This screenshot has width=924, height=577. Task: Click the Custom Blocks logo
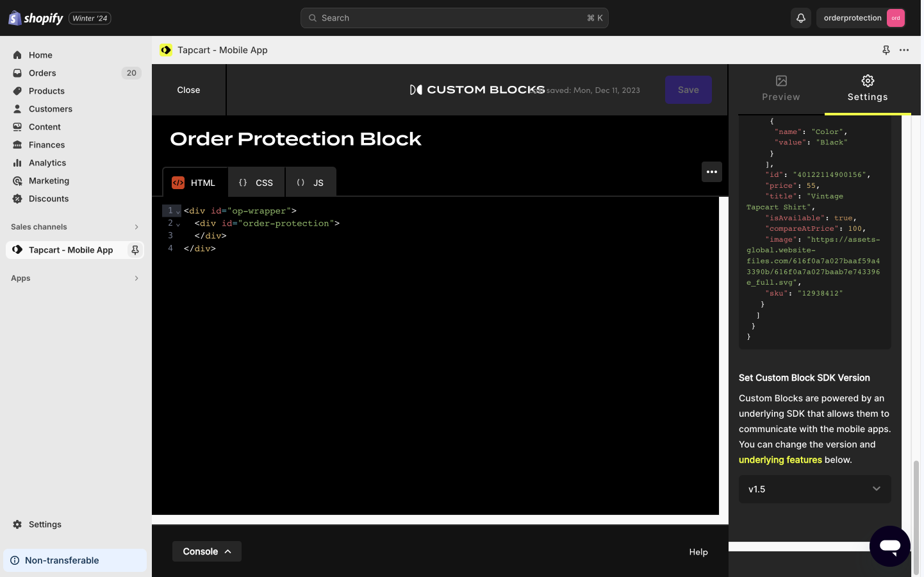pyautogui.click(x=477, y=90)
